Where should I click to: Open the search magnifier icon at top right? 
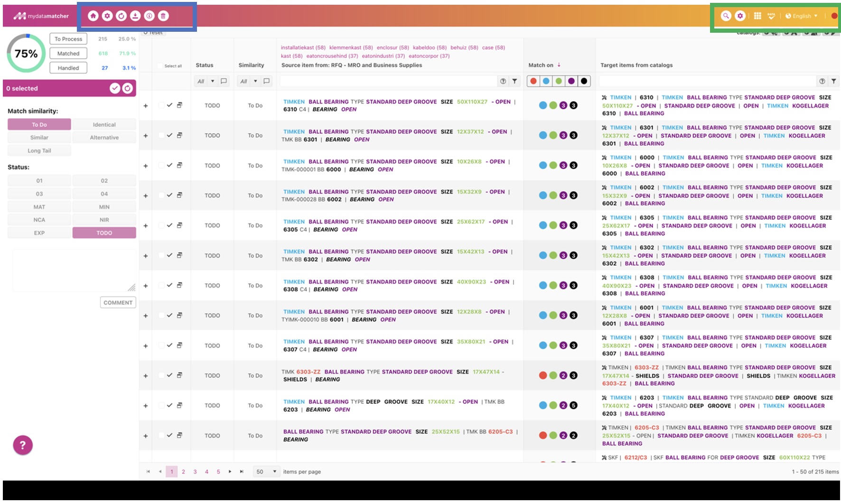point(726,16)
